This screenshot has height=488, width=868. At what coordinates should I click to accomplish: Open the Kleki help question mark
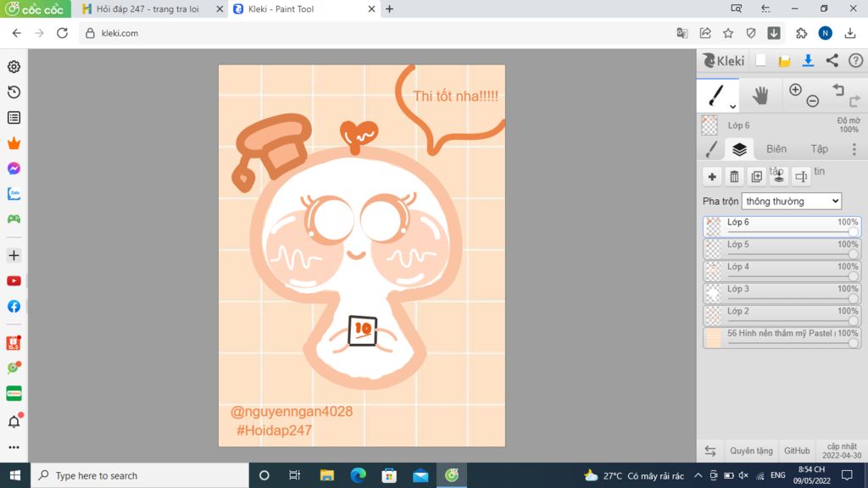click(x=856, y=60)
